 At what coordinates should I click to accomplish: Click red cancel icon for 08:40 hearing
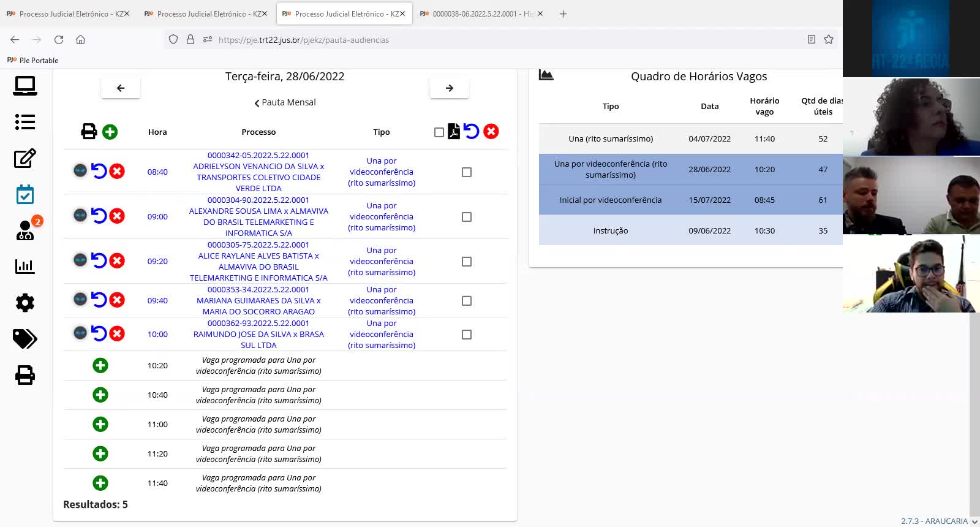pos(117,171)
